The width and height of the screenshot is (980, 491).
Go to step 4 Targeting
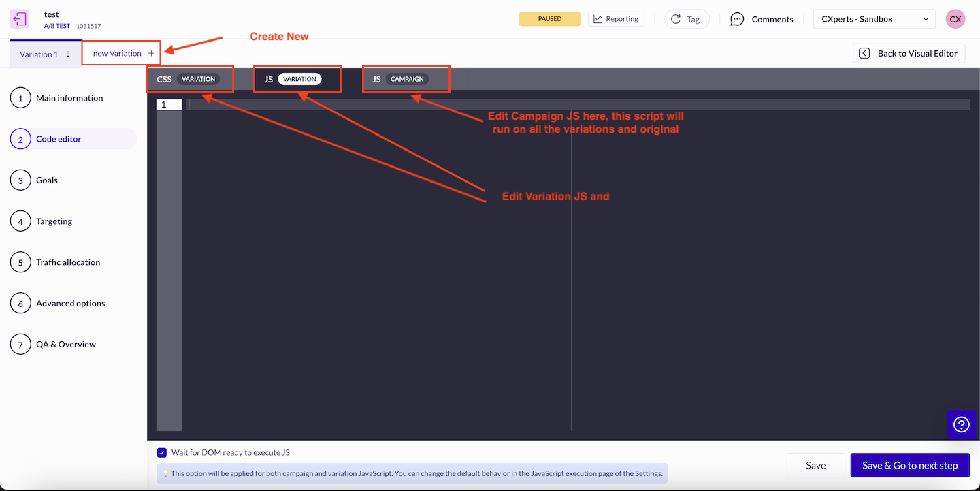tap(54, 221)
